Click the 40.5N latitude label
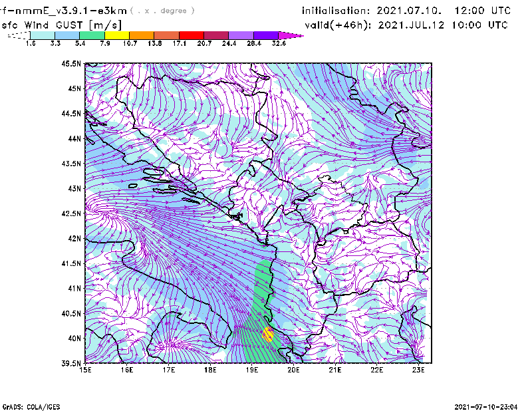The height and width of the screenshot is (411, 532). pyautogui.click(x=71, y=313)
